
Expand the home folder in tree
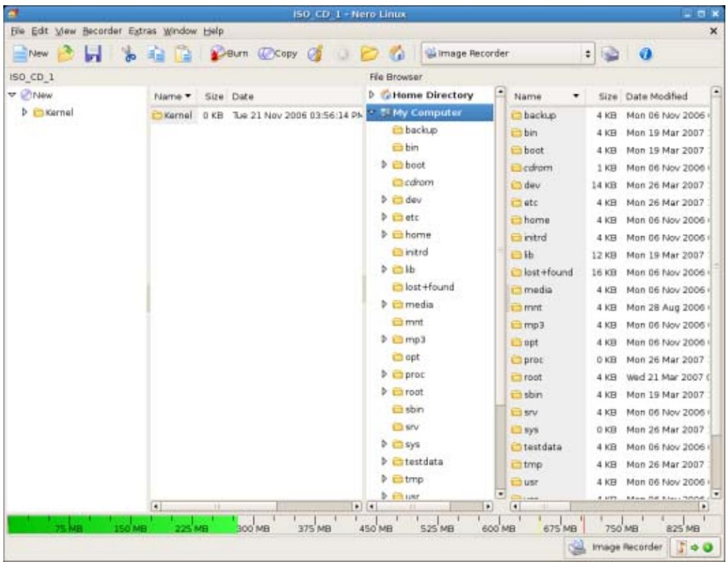384,234
